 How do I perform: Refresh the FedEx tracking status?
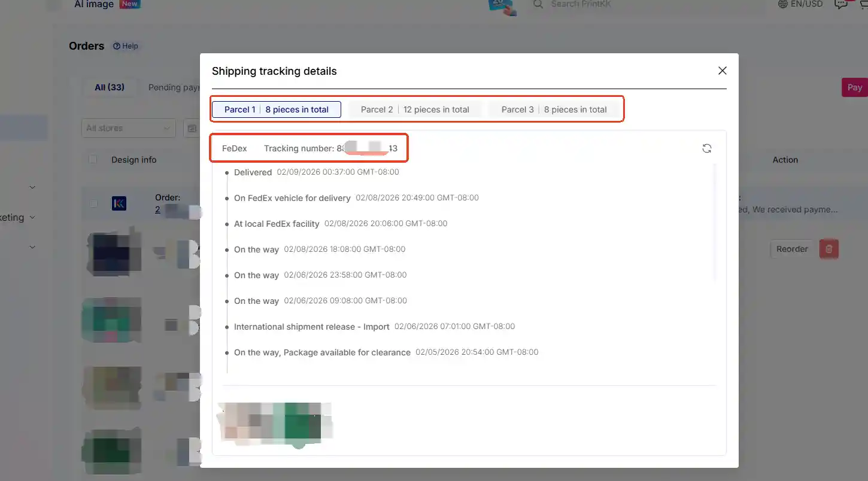tap(706, 148)
